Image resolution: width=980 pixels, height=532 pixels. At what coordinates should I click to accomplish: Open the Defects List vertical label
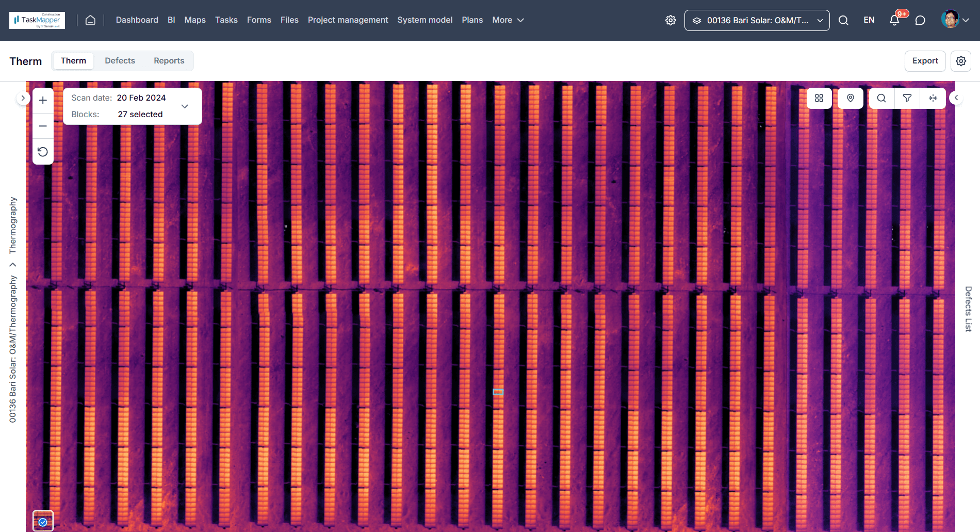(968, 309)
